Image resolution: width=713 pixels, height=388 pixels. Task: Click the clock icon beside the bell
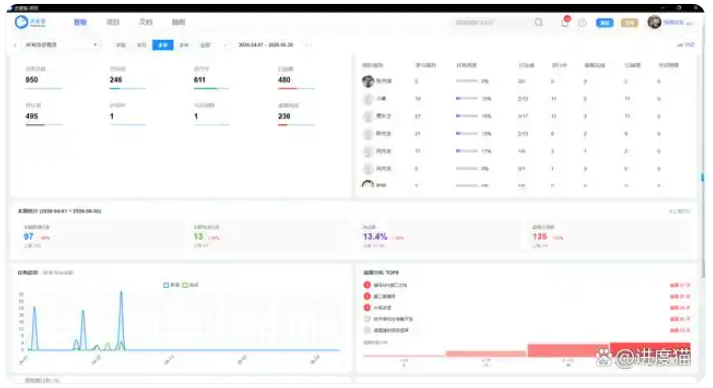(582, 23)
